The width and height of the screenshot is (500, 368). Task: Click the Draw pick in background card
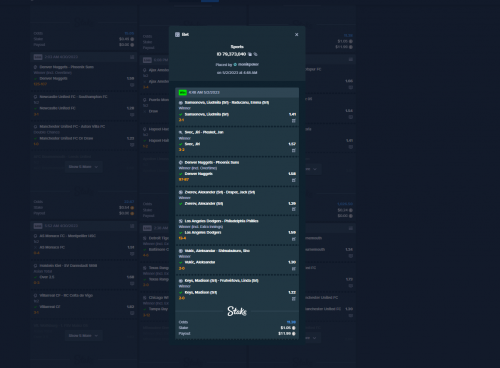(153, 111)
